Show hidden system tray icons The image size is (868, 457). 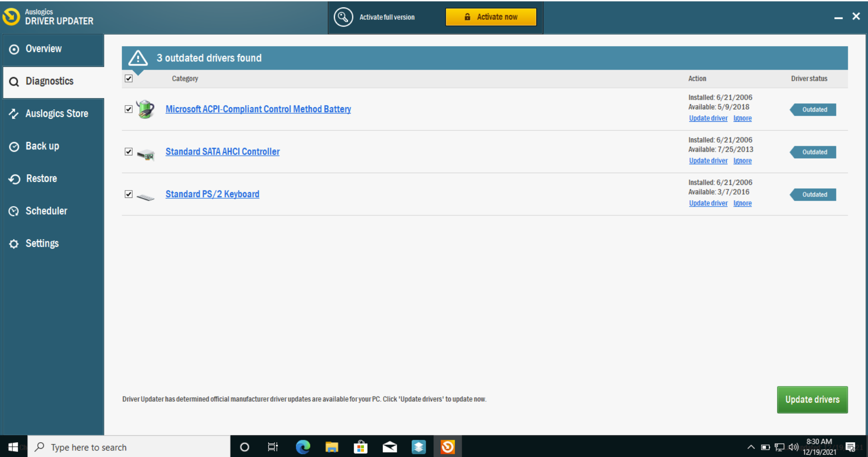pos(751,447)
